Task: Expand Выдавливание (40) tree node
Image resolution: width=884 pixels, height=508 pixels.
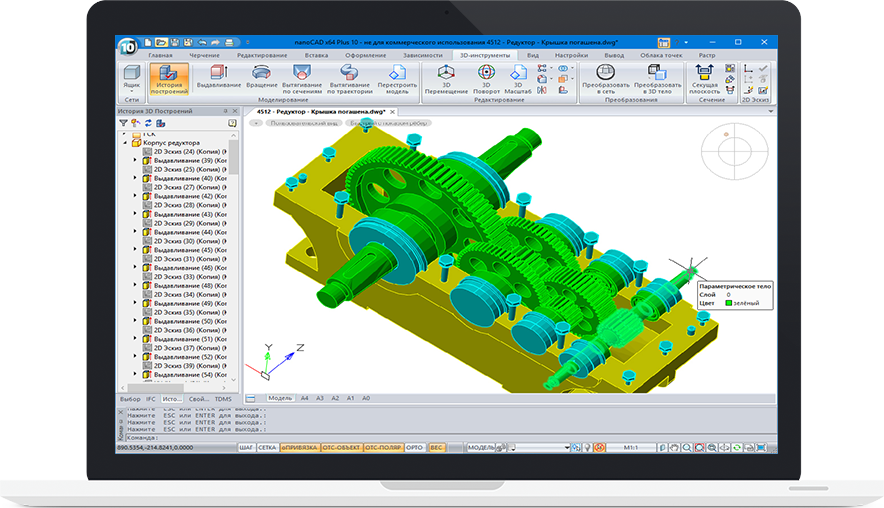Action: click(x=135, y=178)
